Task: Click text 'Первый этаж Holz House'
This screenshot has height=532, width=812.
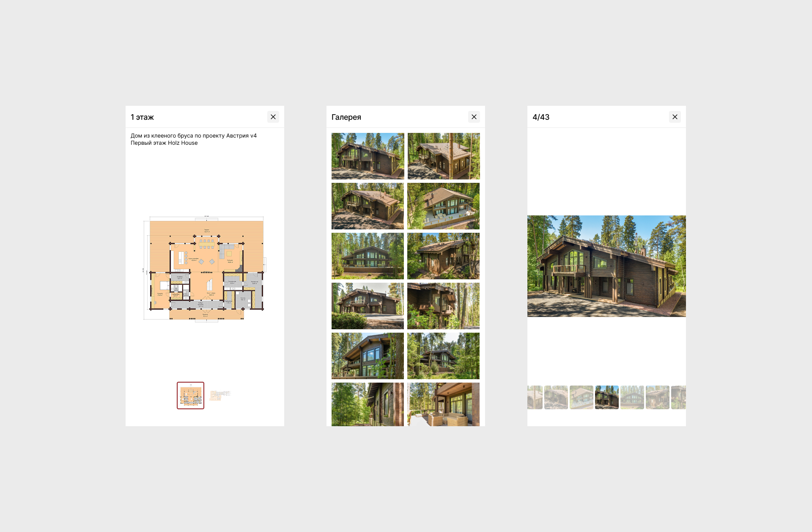Action: click(164, 143)
